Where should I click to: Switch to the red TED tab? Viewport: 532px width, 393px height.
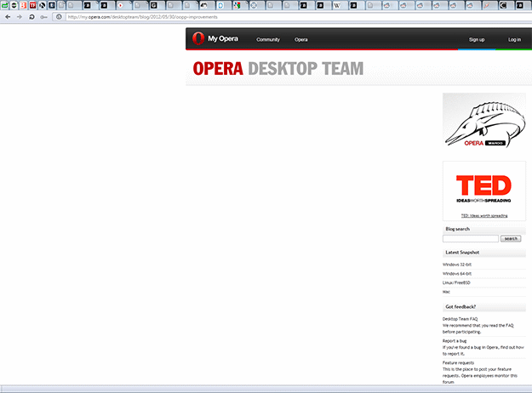pos(31,5)
